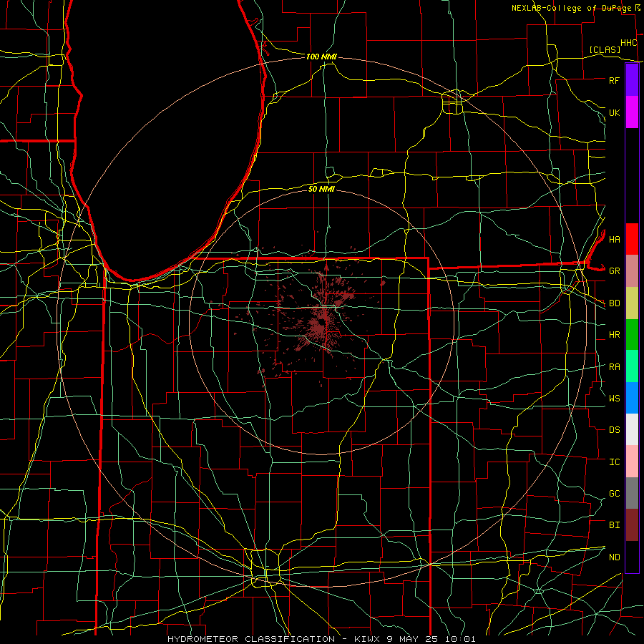Image resolution: width=644 pixels, height=644 pixels.
Task: Click the DS white color swatch
Action: click(632, 429)
